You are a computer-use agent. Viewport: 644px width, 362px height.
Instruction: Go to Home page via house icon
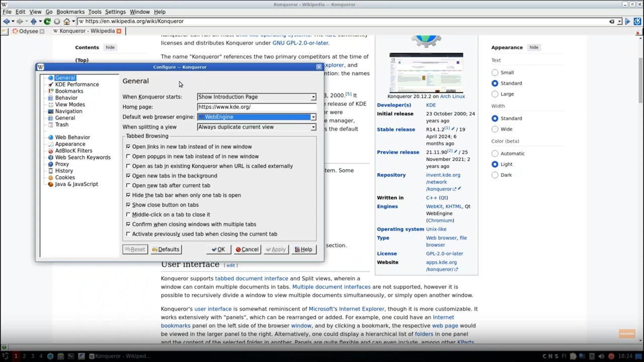(66, 21)
